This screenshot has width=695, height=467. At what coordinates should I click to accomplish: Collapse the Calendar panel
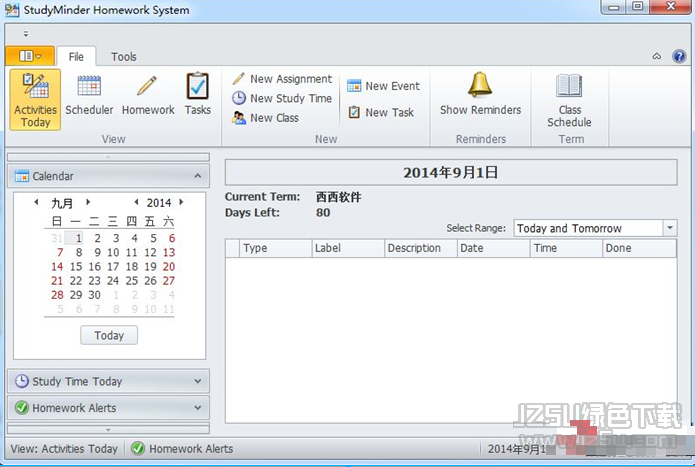click(x=198, y=176)
